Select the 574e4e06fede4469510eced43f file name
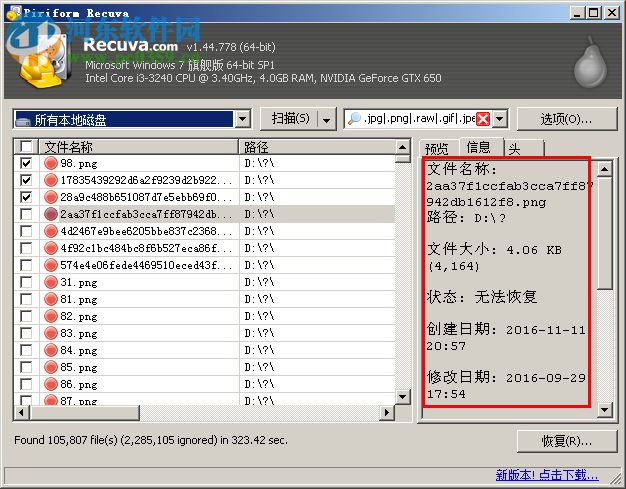This screenshot has height=489, width=626. tap(146, 265)
